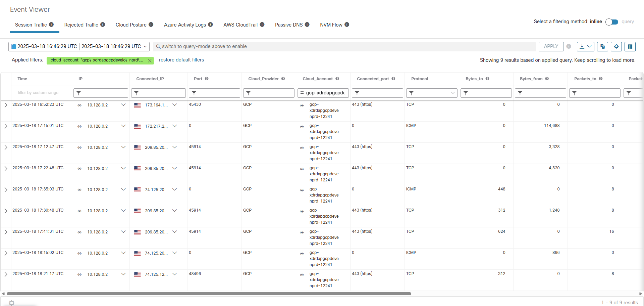The image size is (644, 306).
Task: Sort by the Time column header
Action: pyautogui.click(x=22, y=79)
